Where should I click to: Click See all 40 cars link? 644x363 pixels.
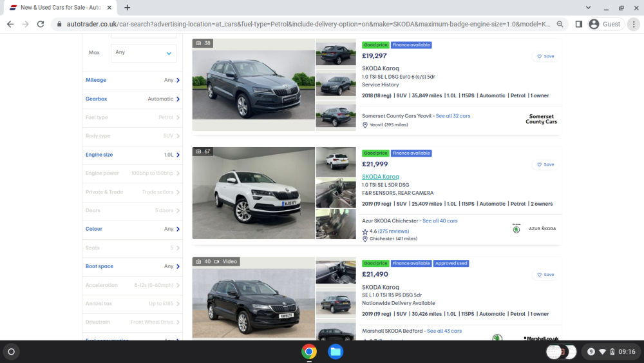tap(440, 221)
